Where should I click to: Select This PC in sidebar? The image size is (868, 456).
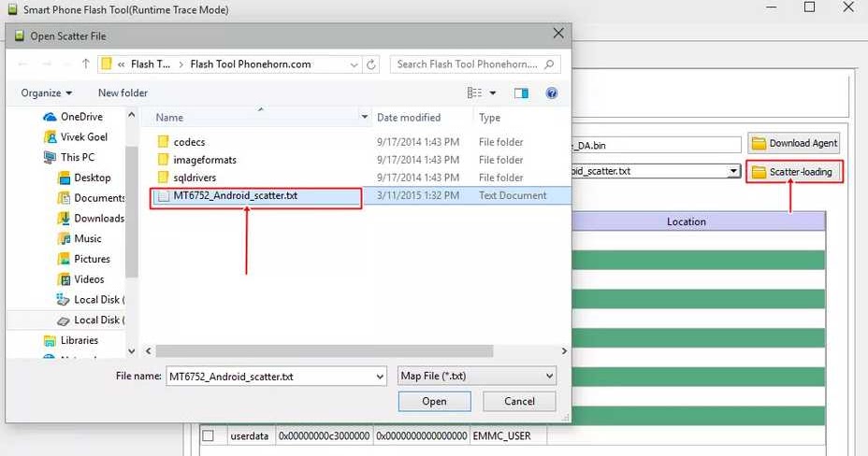77,157
